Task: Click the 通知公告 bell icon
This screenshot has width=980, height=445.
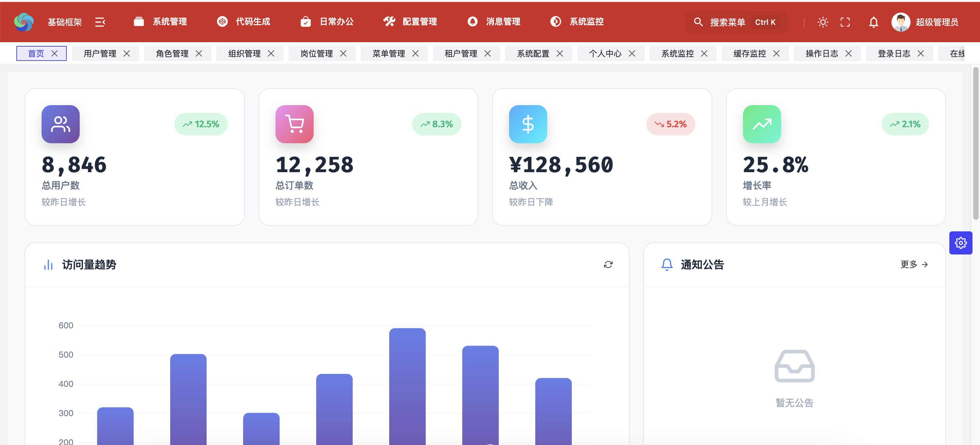Action: [x=667, y=264]
